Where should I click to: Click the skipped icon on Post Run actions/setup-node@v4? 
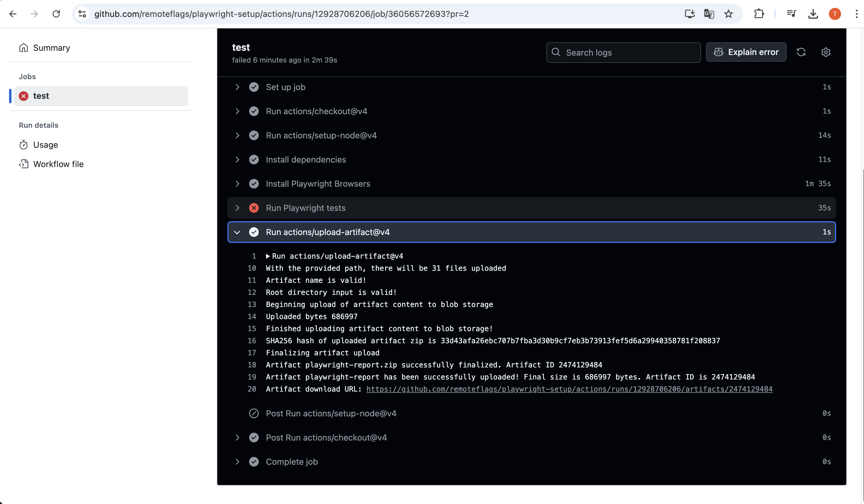click(254, 413)
